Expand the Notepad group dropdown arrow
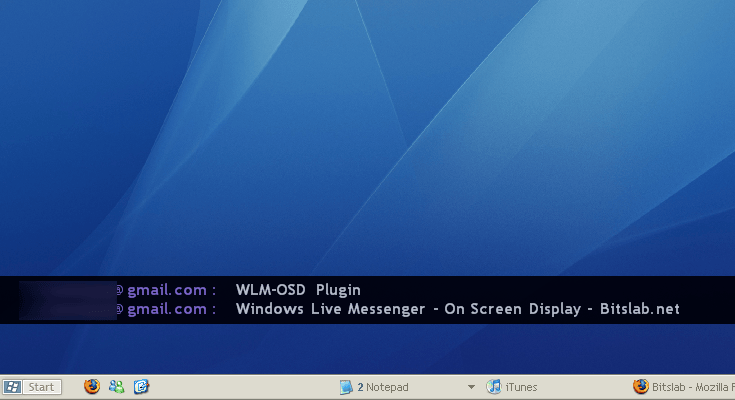Viewport: 735px width, 400px height. pyautogui.click(x=471, y=387)
